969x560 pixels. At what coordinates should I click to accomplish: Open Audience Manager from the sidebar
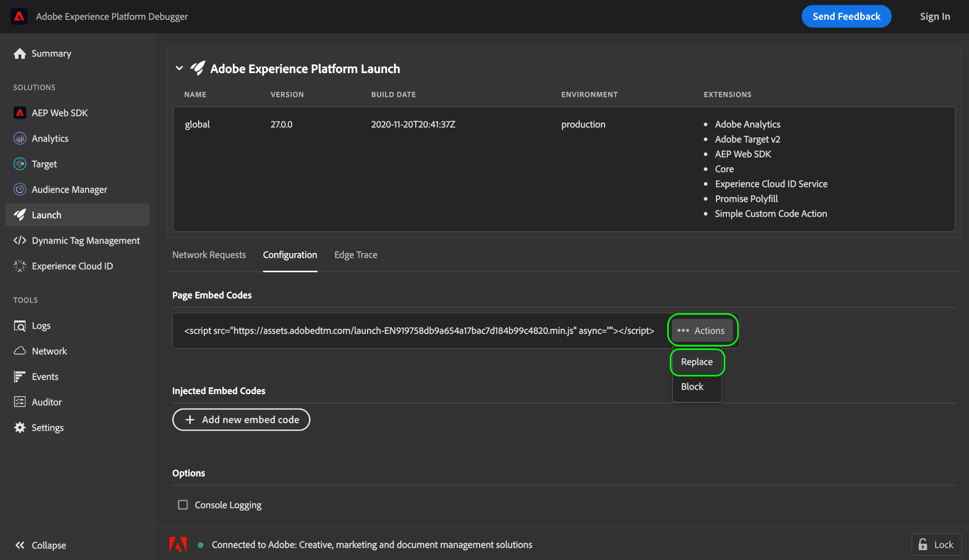[x=20, y=189]
